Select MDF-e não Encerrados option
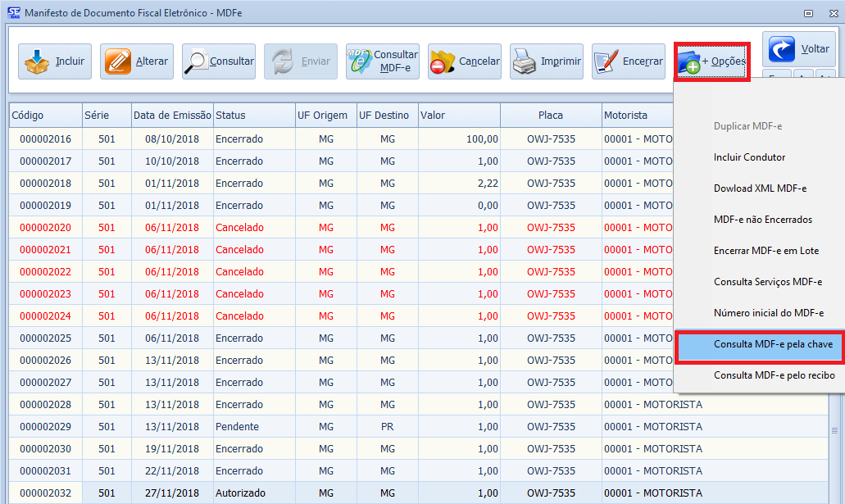 (x=762, y=220)
